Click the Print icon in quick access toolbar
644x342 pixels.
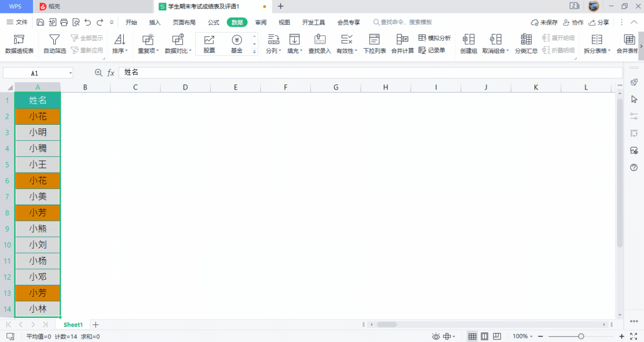tap(64, 22)
